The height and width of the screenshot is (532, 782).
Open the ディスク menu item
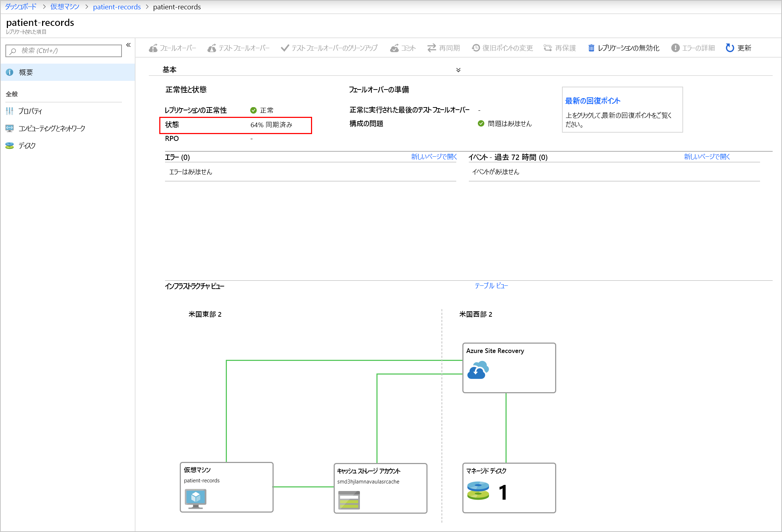(68, 146)
